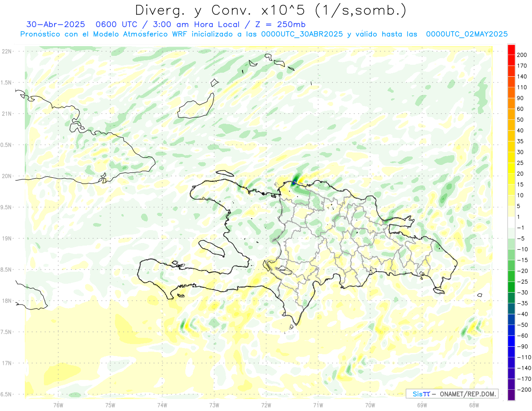Screen dimensions: 532x411
Task: Click the 19N latitude label
Action: pos(6,239)
